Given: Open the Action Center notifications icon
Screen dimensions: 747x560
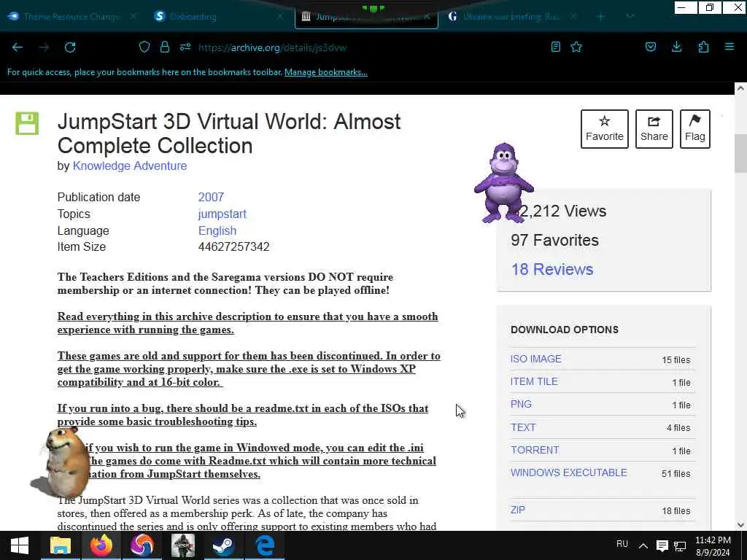Looking at the screenshot, I should click(x=662, y=545).
